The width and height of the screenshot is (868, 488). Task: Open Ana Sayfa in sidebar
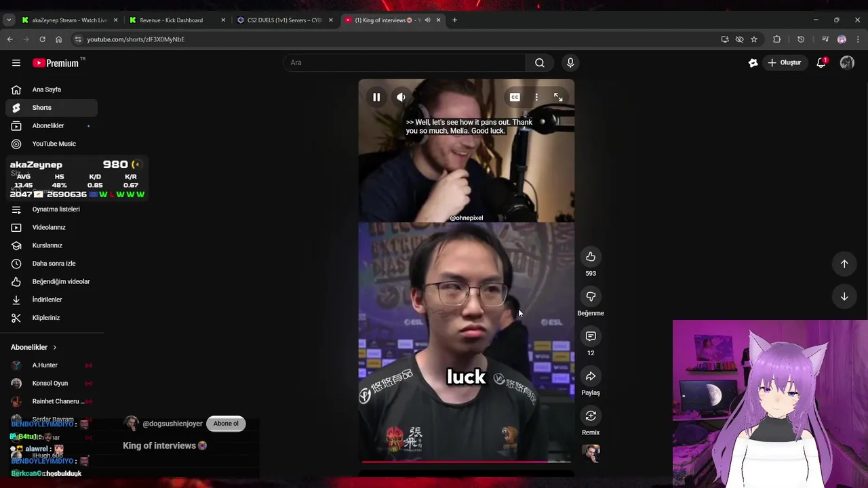pyautogui.click(x=52, y=89)
